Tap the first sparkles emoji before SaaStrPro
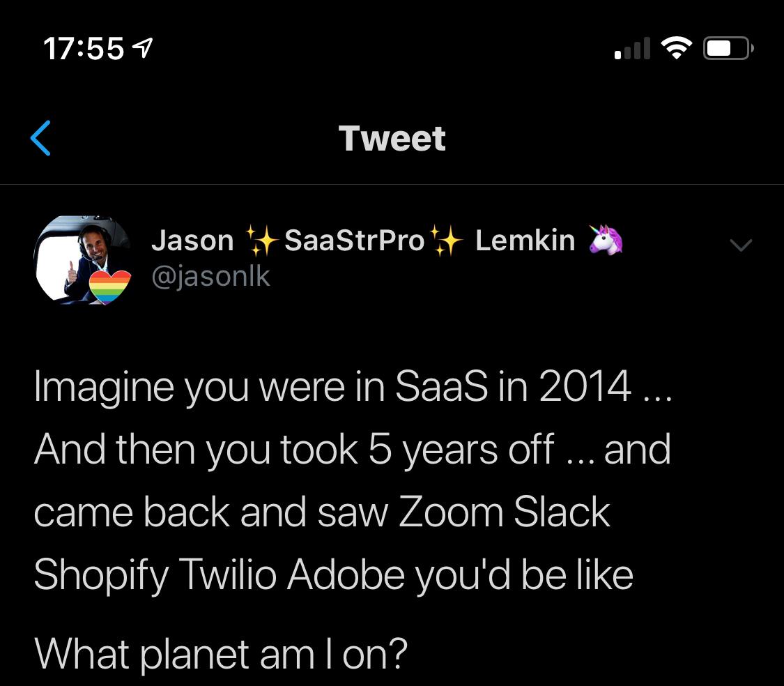This screenshot has width=784, height=686. (x=260, y=241)
